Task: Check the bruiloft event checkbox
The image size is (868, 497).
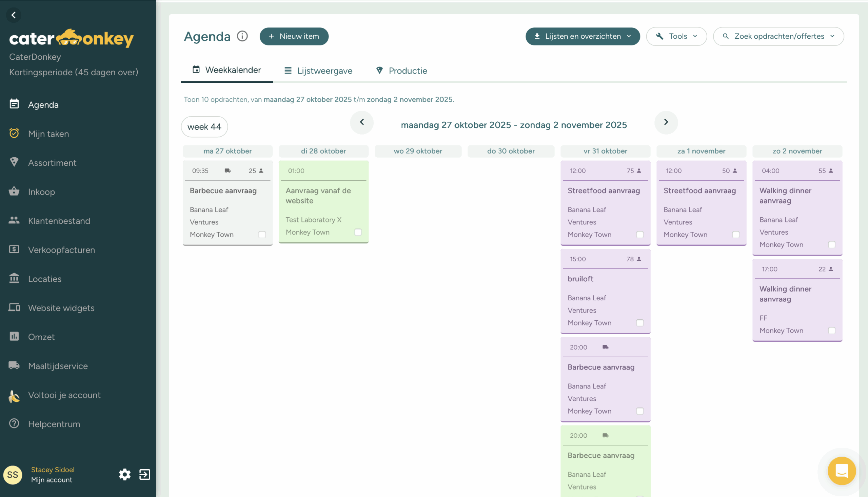Action: pos(640,323)
